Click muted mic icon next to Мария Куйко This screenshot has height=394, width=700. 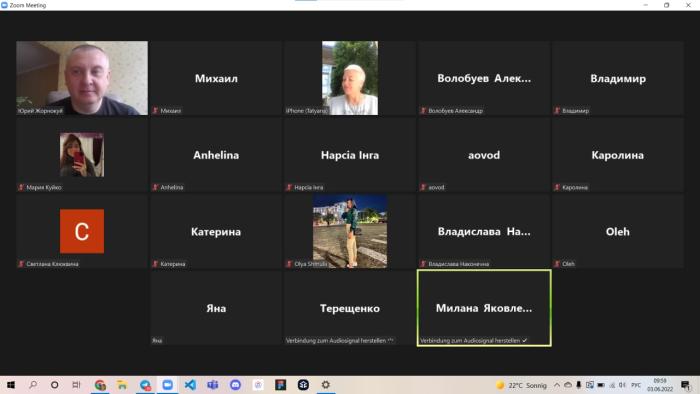point(21,187)
